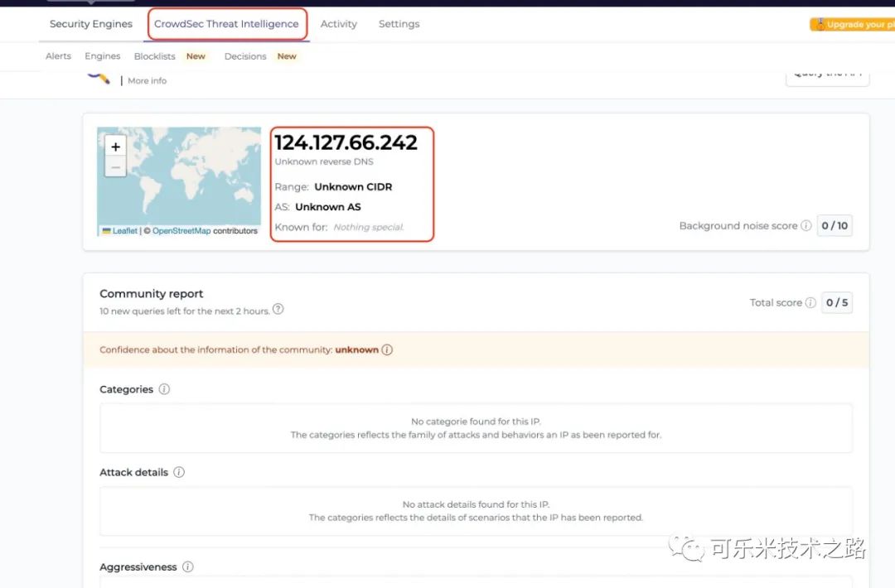Screen dimensions: 895x588
Task: Open the Blocklists sub-tab
Action: pos(154,55)
